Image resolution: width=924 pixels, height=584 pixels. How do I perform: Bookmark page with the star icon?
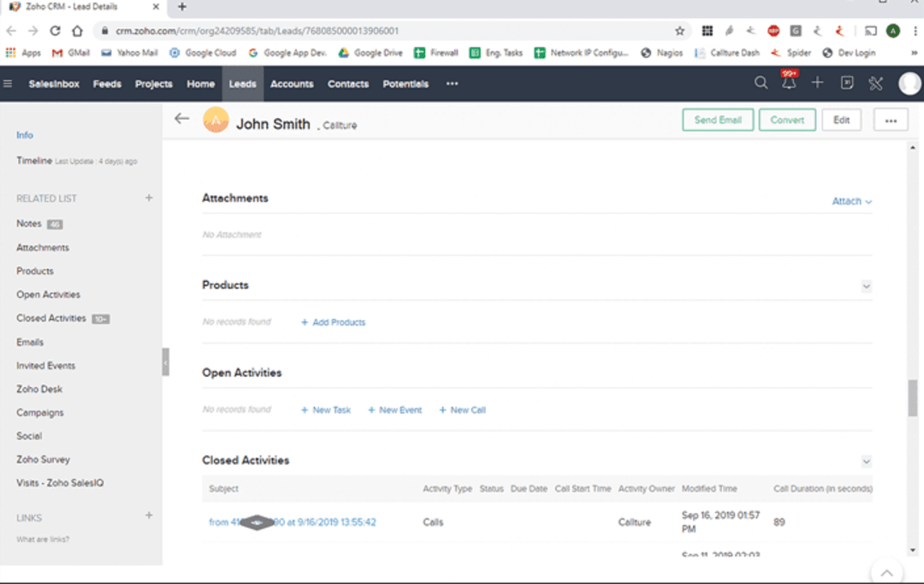[680, 31]
